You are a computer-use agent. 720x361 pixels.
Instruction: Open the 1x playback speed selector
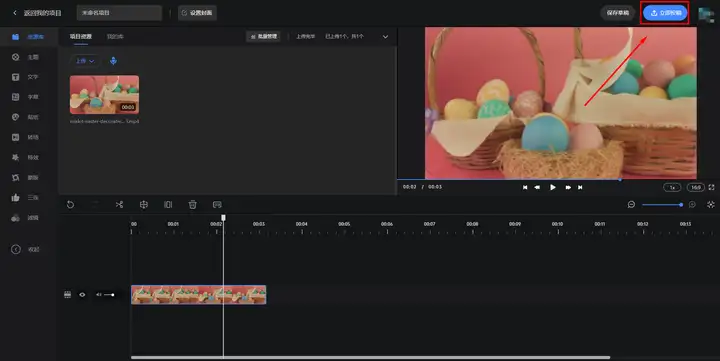672,187
